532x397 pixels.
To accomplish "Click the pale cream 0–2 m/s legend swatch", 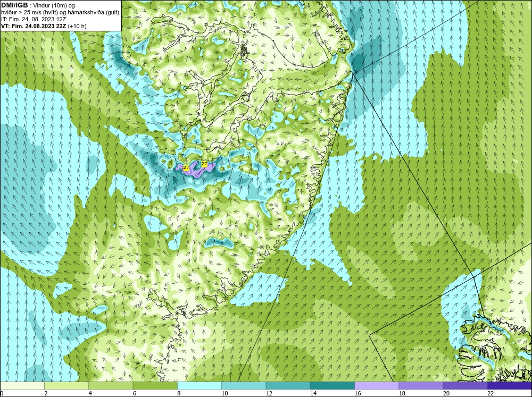I will pos(22,386).
